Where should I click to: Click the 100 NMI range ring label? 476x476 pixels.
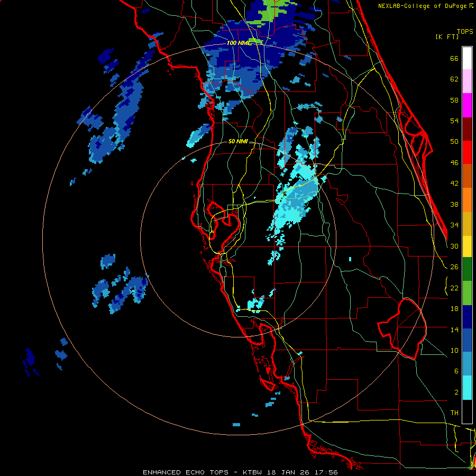(238, 43)
